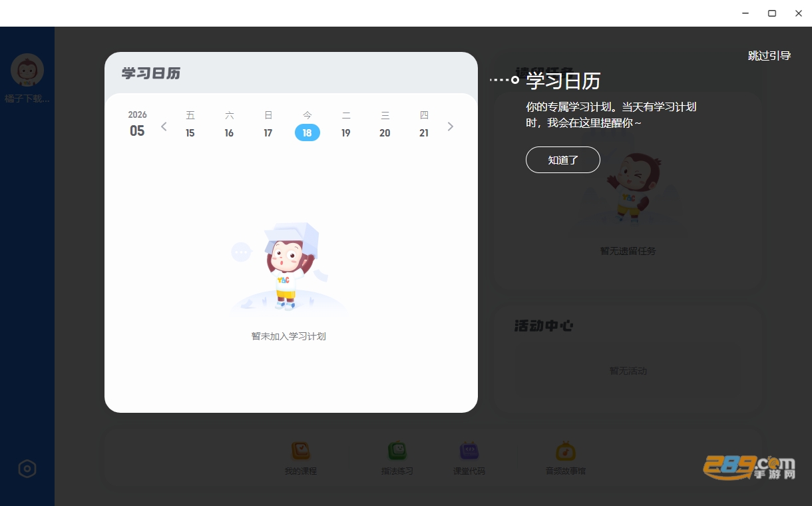Click the 2026 05 month label
This screenshot has height=506, width=812.
tap(137, 124)
